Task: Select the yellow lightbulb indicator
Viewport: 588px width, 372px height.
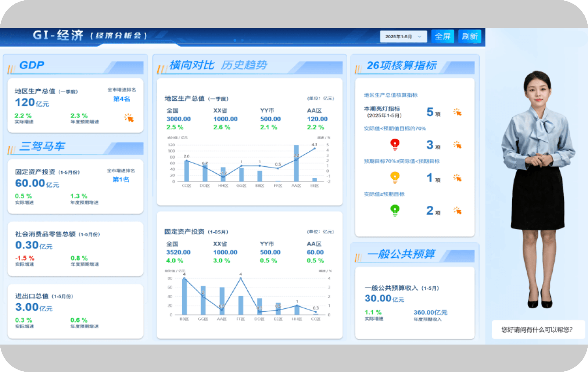Action: (395, 177)
